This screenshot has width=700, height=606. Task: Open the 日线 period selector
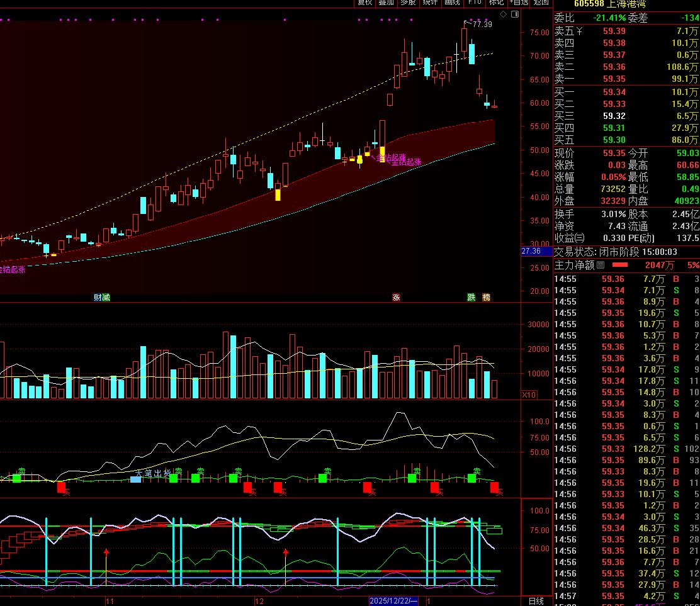point(536,601)
